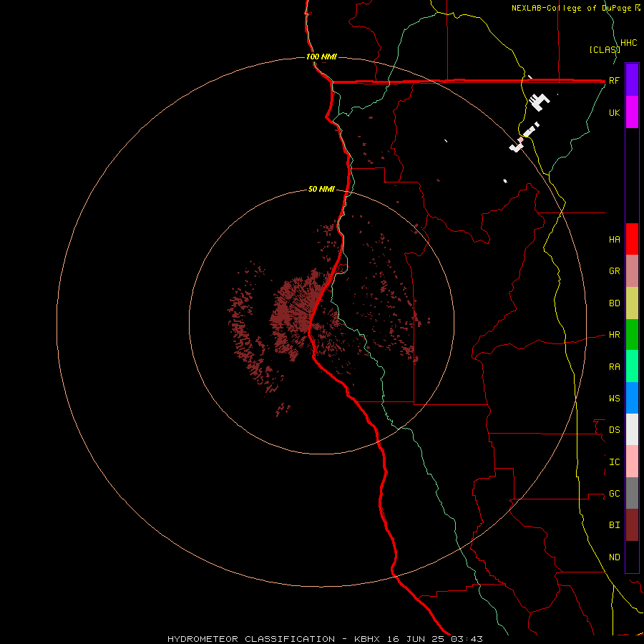The height and width of the screenshot is (644, 644).
Task: Click the RF legend label
Action: coord(614,80)
